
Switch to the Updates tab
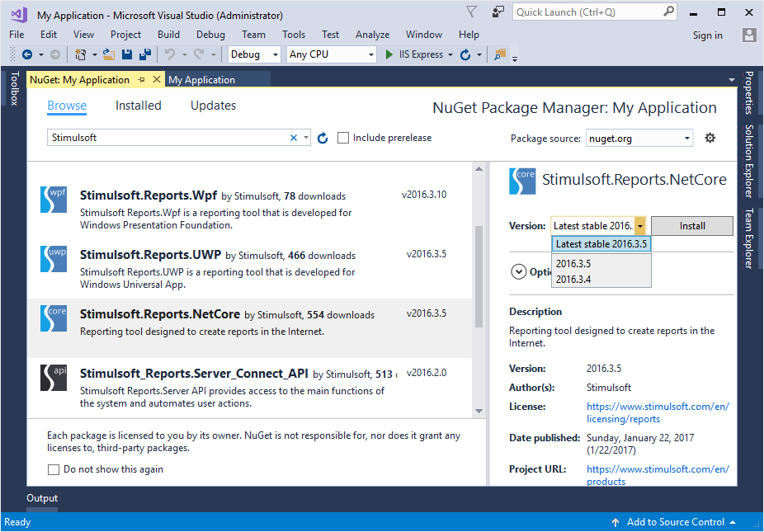coord(214,106)
